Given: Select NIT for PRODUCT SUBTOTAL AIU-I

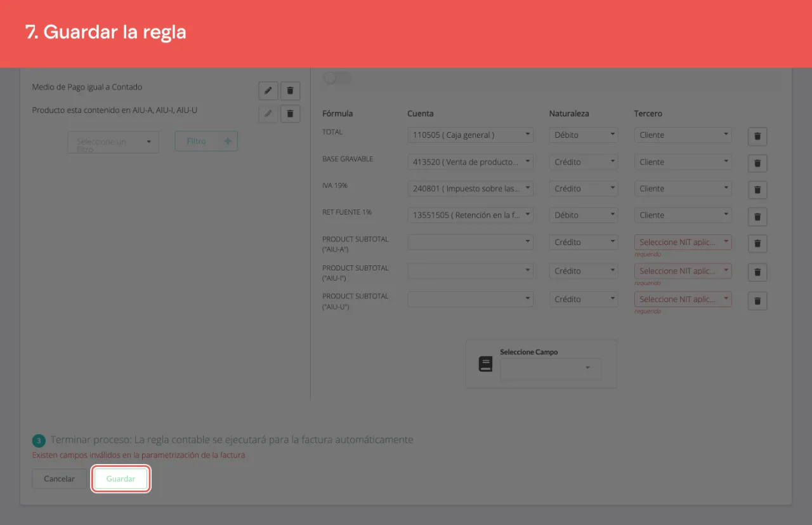Looking at the screenshot, I should tap(683, 271).
